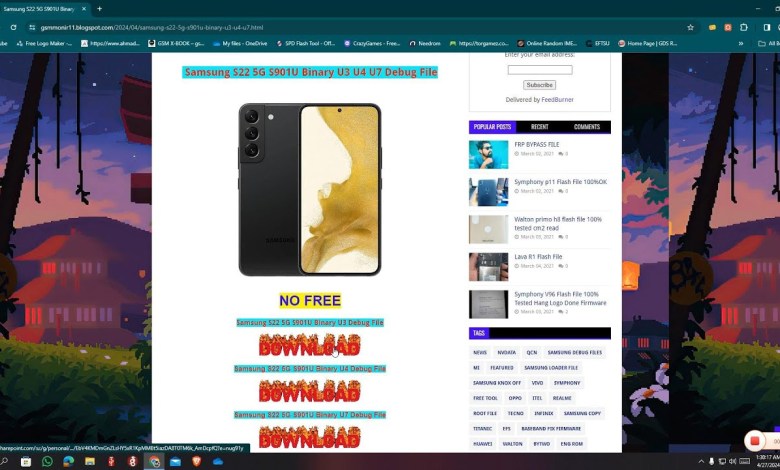Viewport: 780px width, 470px height.
Task: Open WhatsApp from the taskbar
Action: [x=47, y=462]
